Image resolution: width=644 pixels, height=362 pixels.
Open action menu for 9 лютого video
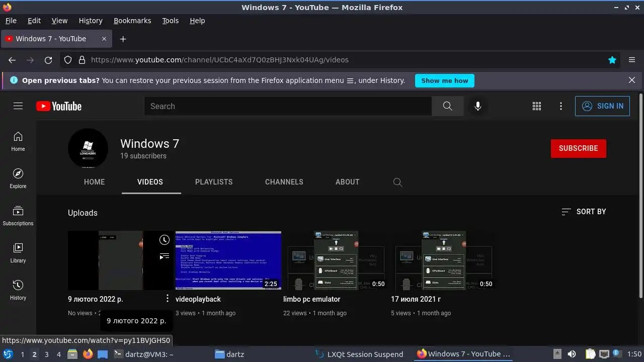point(168,299)
